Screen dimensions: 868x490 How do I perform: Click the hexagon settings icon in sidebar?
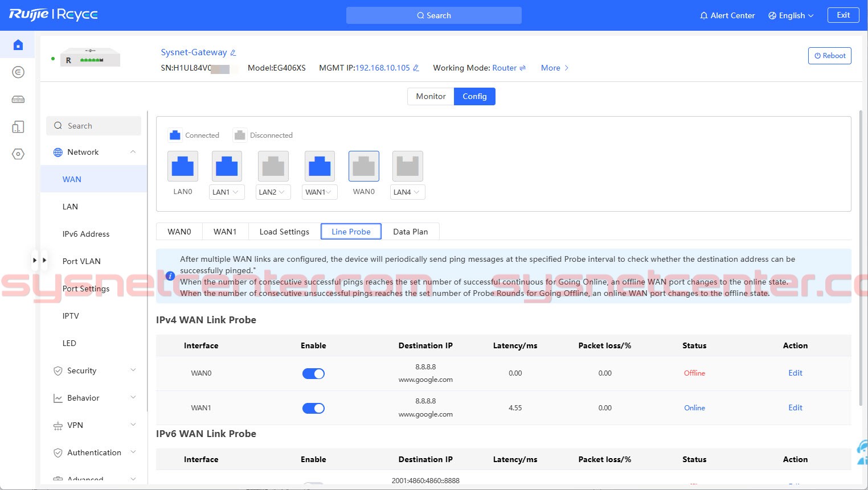tap(18, 154)
